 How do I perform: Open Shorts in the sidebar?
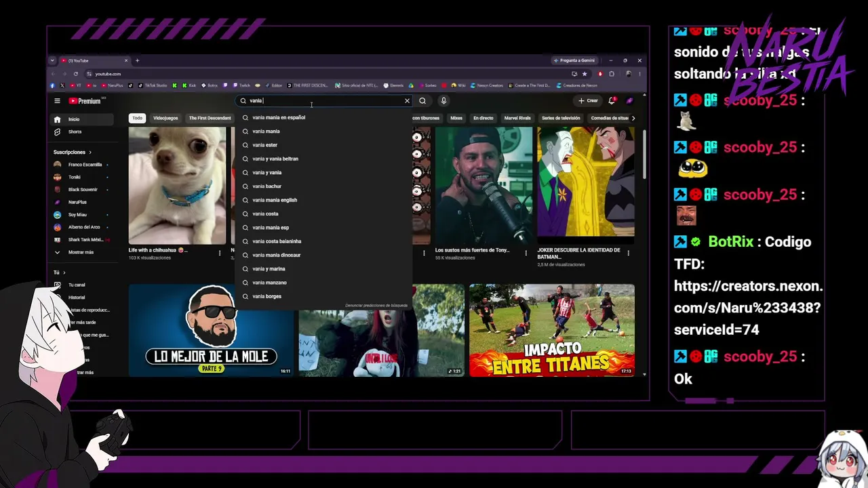[83, 131]
